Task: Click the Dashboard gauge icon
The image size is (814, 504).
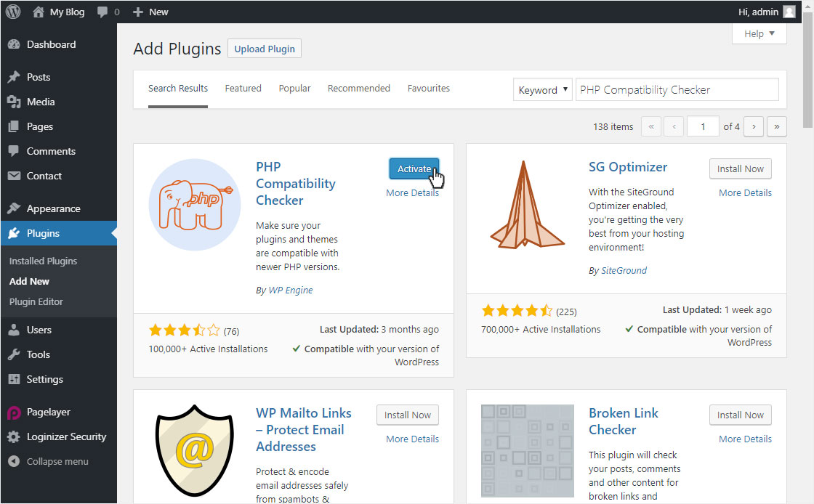Action: (14, 44)
